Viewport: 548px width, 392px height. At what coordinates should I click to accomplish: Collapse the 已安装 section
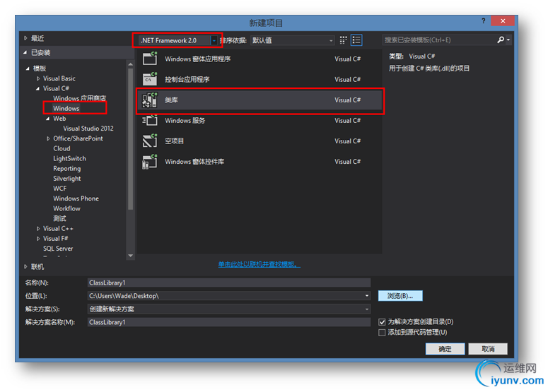coord(25,53)
